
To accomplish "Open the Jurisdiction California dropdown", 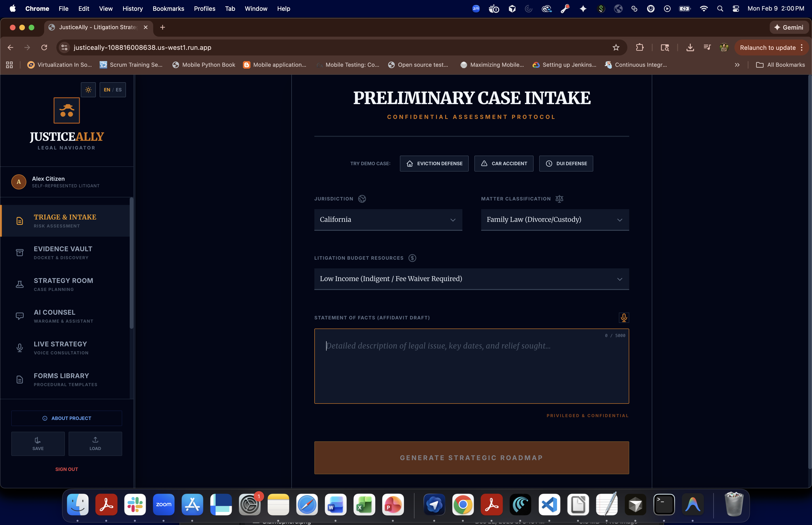I will [388, 219].
